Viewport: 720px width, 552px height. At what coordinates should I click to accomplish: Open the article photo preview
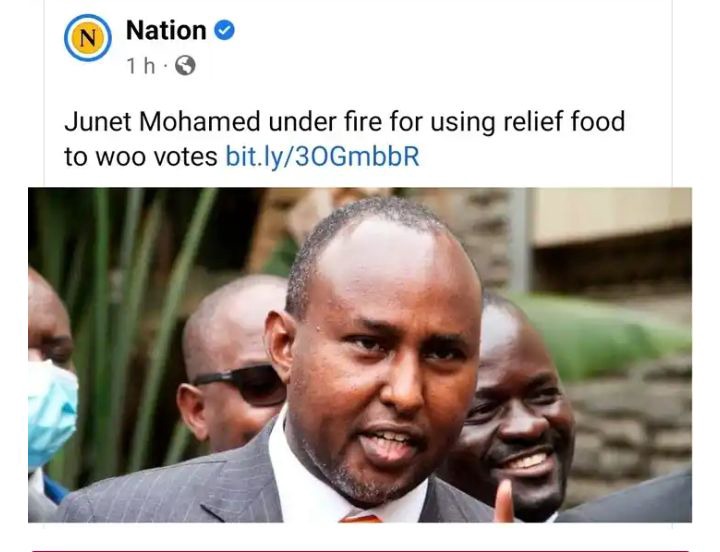(x=360, y=355)
